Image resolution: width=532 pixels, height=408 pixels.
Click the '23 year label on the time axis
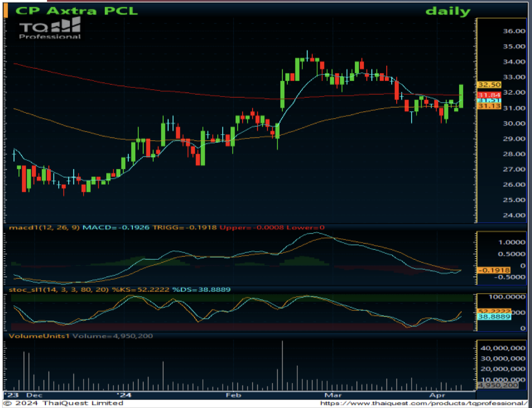pyautogui.click(x=11, y=395)
